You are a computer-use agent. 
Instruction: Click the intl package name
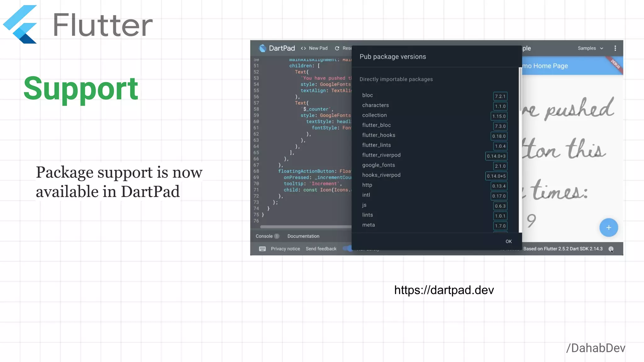[366, 195]
